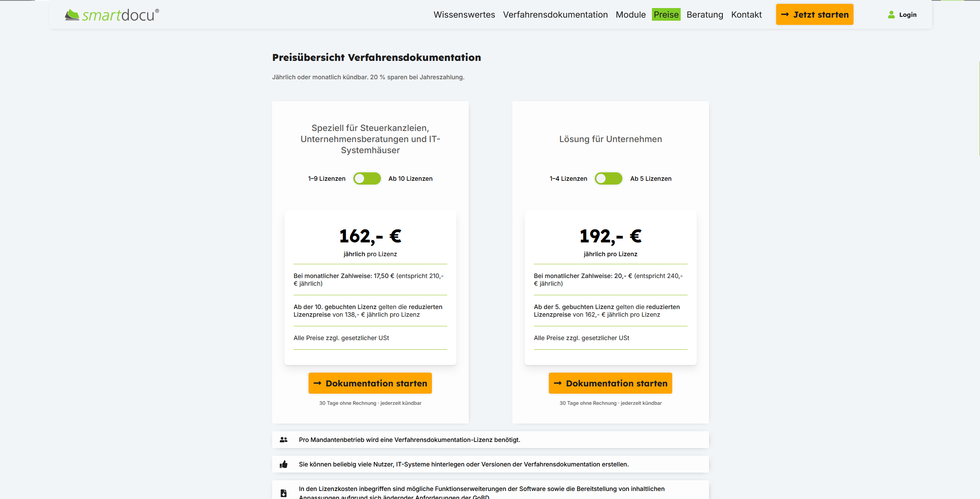Screen dimensions: 980x499
Task: Toggle the Steuerkanzleien license count switch
Action: click(x=367, y=178)
